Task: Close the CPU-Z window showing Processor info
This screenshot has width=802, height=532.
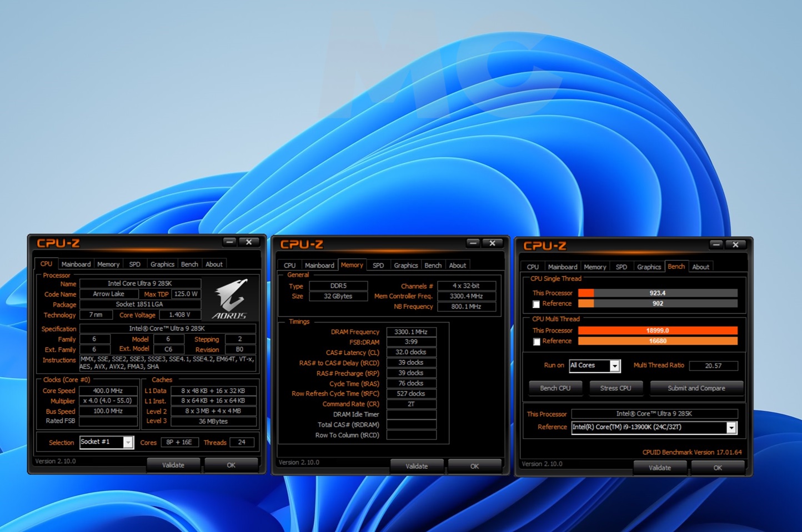Action: (x=249, y=242)
